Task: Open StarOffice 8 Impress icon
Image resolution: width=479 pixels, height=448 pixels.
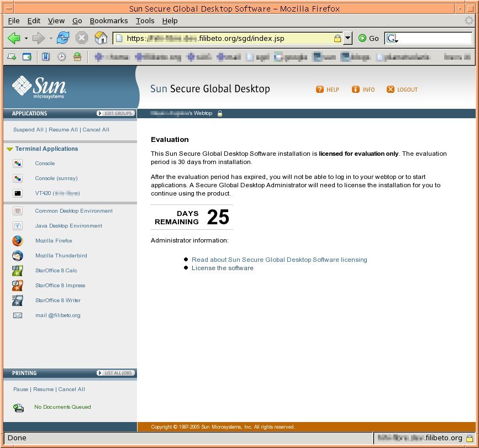Action: pos(18,286)
